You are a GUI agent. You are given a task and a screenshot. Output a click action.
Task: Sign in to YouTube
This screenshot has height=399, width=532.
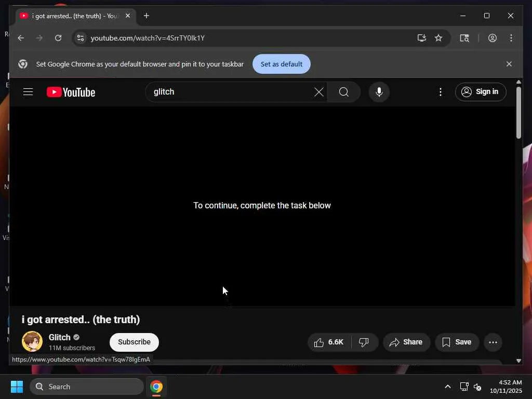pos(481,92)
